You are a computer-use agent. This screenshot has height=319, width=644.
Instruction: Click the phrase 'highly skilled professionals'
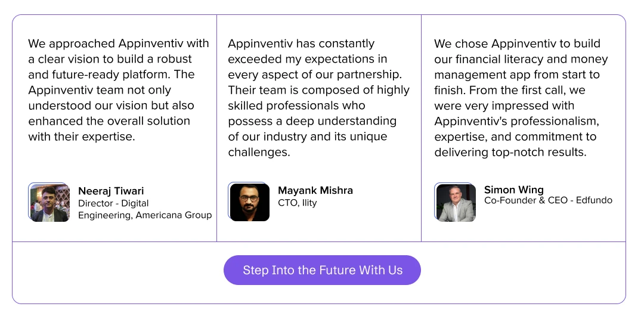(x=318, y=98)
